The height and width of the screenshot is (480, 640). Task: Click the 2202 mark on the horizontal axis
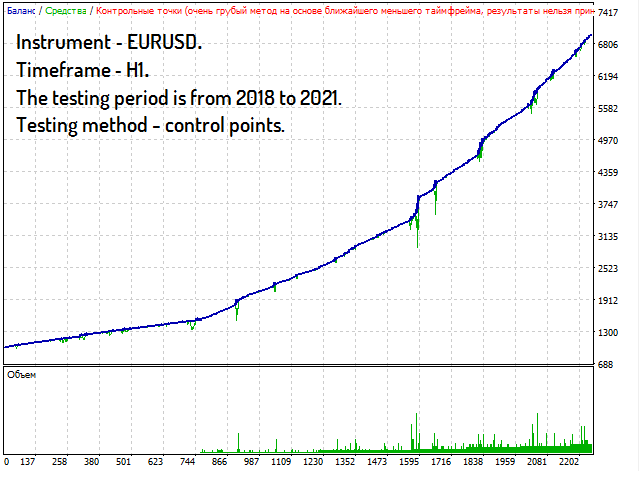click(571, 462)
